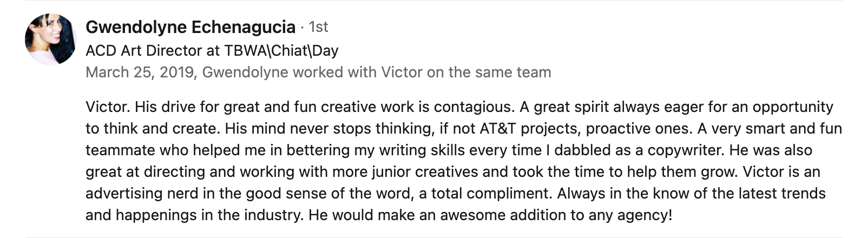Click "opportunity" ending the first paragraph line
This screenshot has height=238, width=868.
click(x=793, y=107)
